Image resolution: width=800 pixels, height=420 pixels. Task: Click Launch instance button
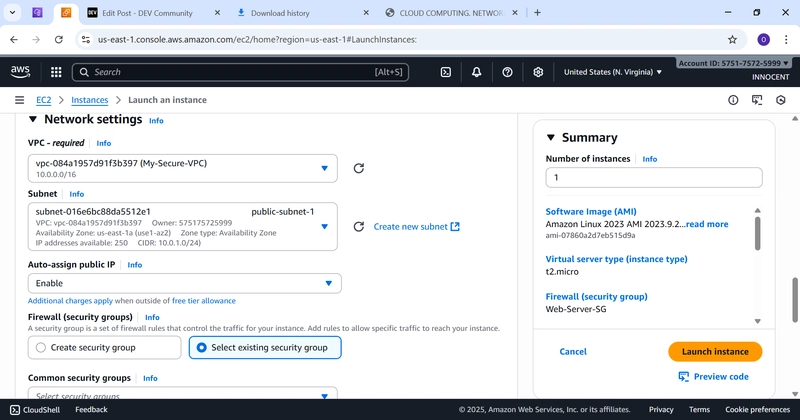(715, 352)
